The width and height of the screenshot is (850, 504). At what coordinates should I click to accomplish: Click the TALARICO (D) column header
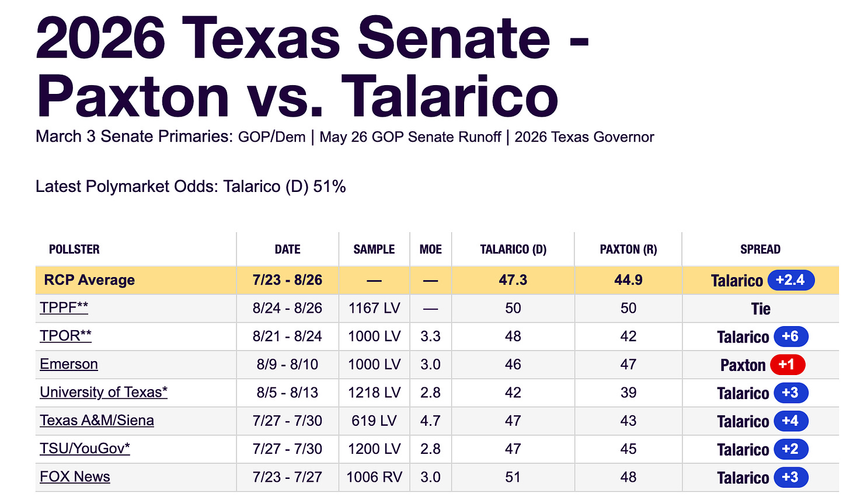coord(513,249)
